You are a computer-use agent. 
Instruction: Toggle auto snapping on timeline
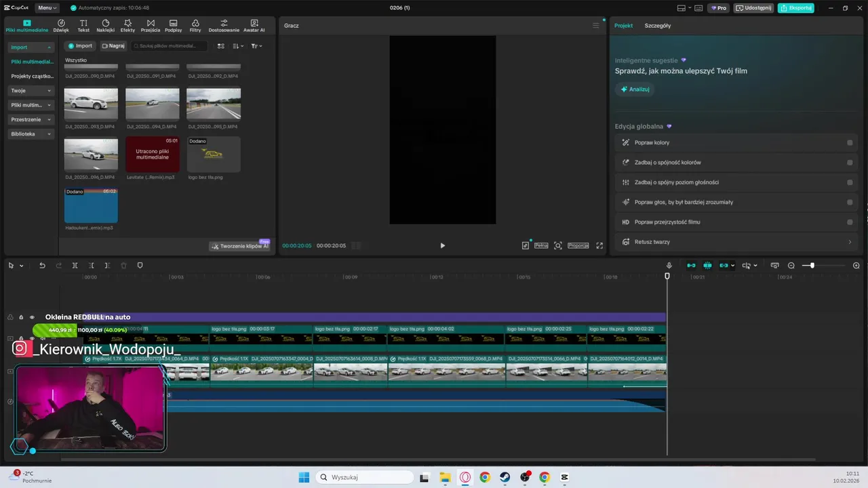[x=707, y=266]
